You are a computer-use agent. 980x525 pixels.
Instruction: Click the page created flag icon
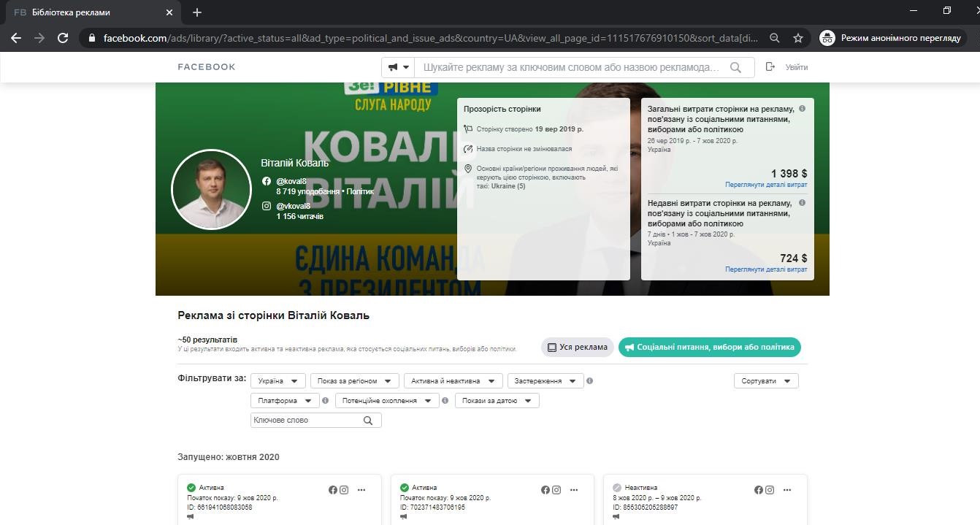[x=469, y=129]
